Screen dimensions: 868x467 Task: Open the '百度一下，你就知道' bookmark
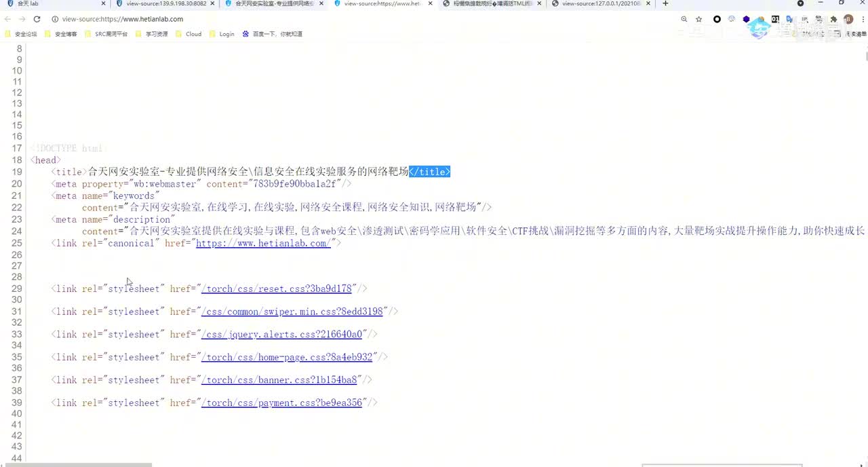tap(273, 34)
